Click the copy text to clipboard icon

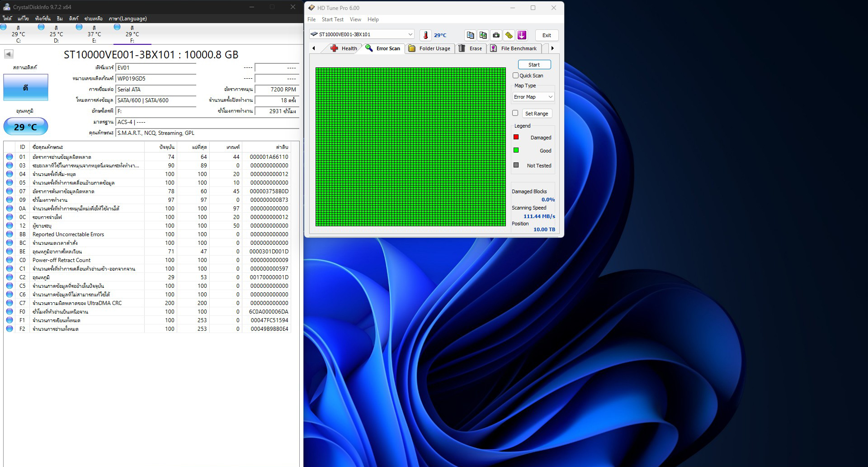470,35
